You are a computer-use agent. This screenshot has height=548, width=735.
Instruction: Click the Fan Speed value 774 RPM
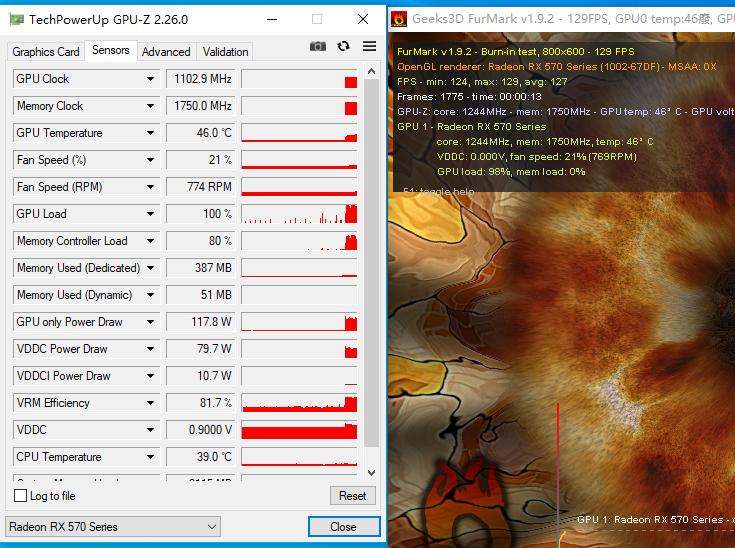coord(200,187)
